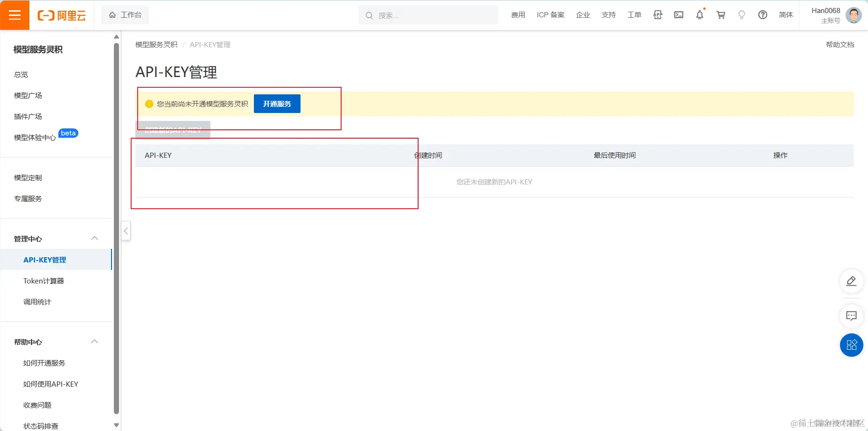
Task: Collapse the 帮助中心 section chevron
Action: tap(95, 342)
